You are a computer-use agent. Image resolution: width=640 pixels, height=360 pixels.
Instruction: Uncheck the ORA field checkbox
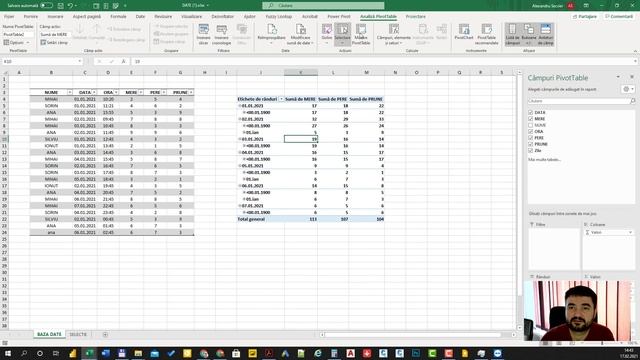(531, 131)
